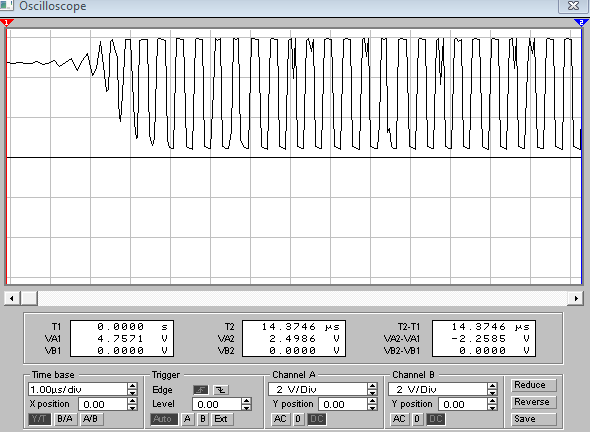
Task: Set Channel B coupling to DC
Action: [435, 419]
